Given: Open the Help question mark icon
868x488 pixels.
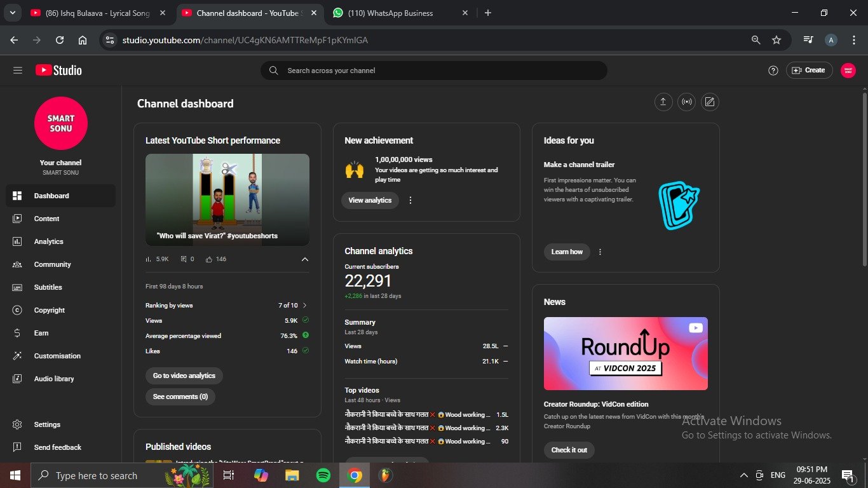Looking at the screenshot, I should coord(773,71).
